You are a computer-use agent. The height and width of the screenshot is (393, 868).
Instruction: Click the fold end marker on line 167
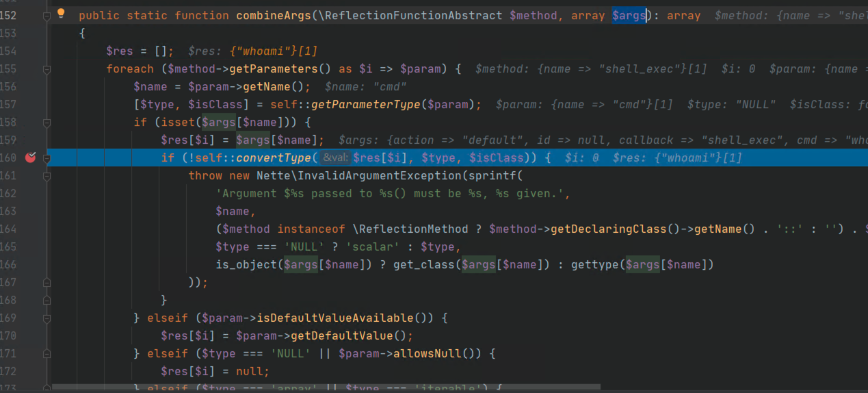[x=47, y=282]
